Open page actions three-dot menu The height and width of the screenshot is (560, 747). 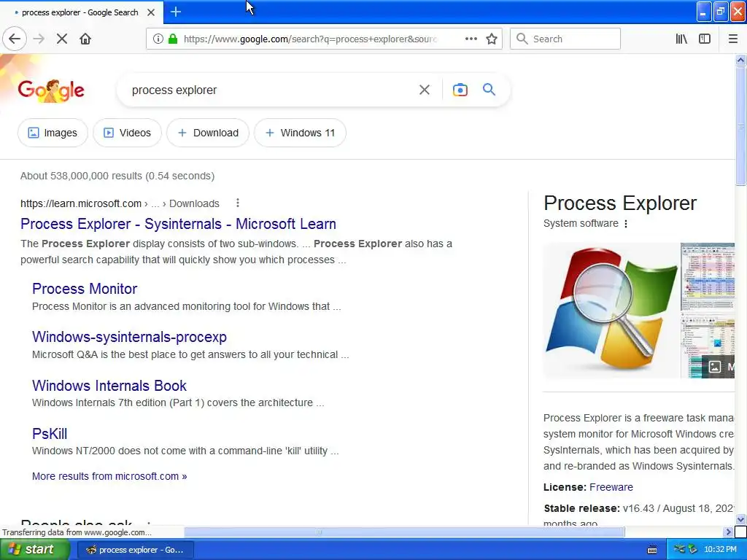tap(471, 39)
